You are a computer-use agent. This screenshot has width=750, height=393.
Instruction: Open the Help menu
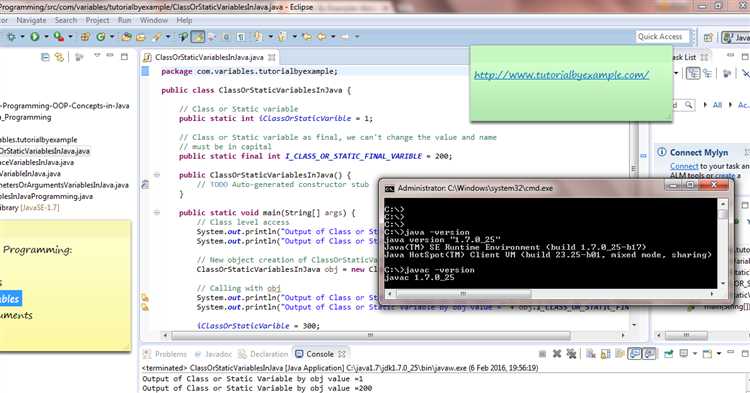(184, 21)
